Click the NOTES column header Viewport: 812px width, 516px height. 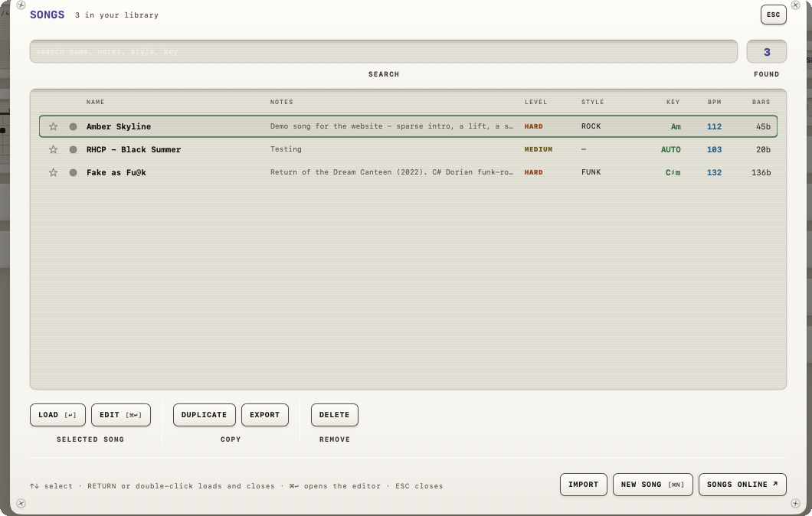click(x=282, y=102)
